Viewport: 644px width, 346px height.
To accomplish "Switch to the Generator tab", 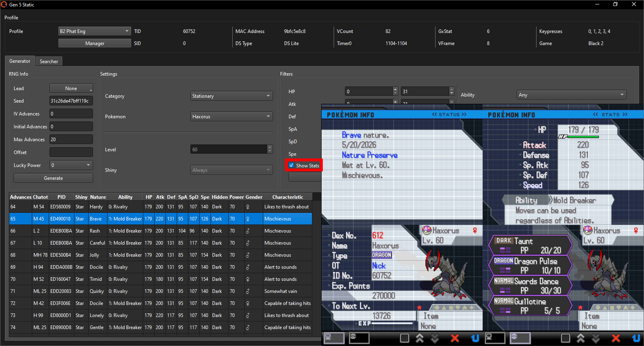I will tap(20, 61).
